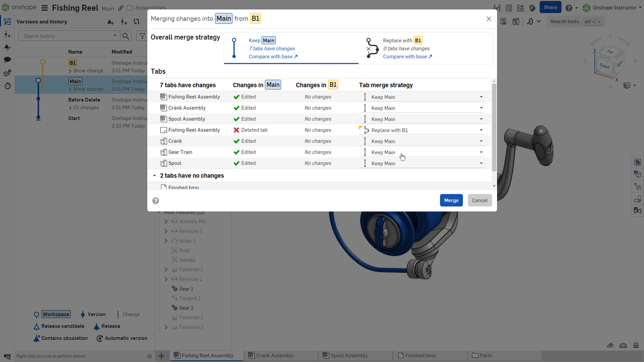The image size is (644, 362).
Task: Click the Merge button
Action: (451, 200)
